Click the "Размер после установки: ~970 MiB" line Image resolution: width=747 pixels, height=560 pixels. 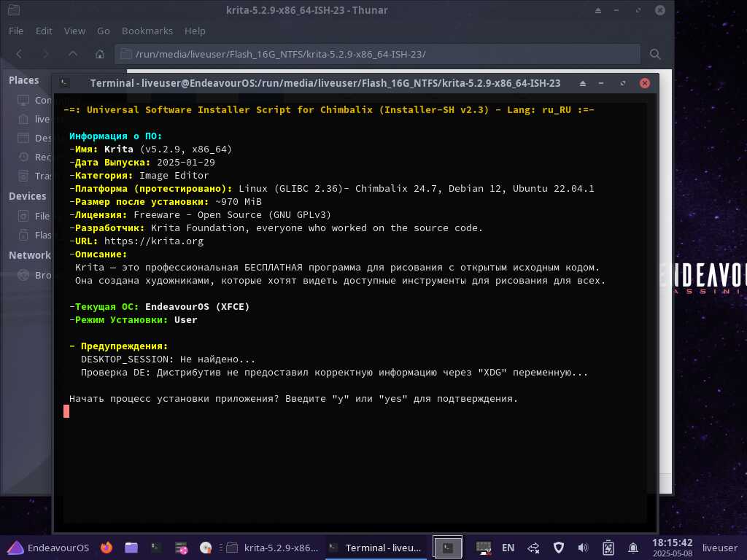(x=166, y=202)
